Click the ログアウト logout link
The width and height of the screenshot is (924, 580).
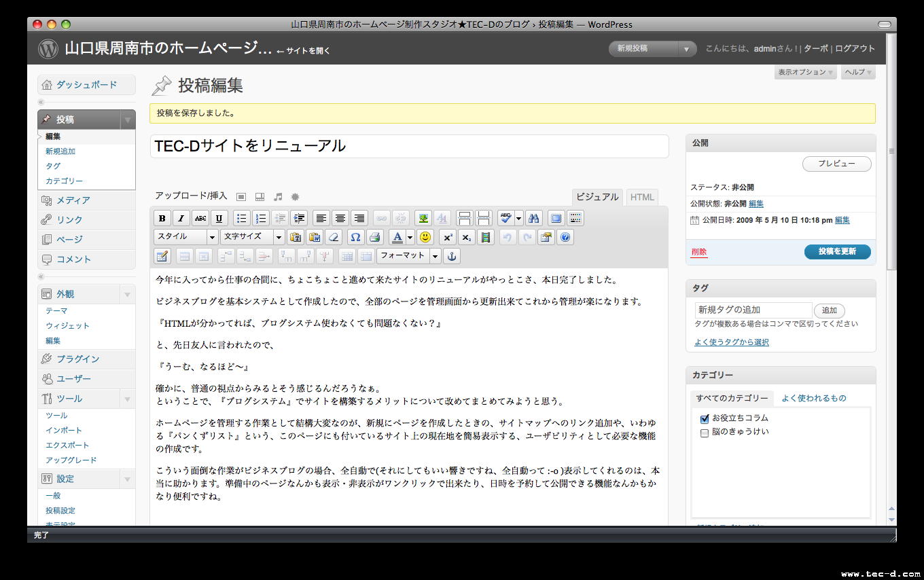tap(855, 49)
